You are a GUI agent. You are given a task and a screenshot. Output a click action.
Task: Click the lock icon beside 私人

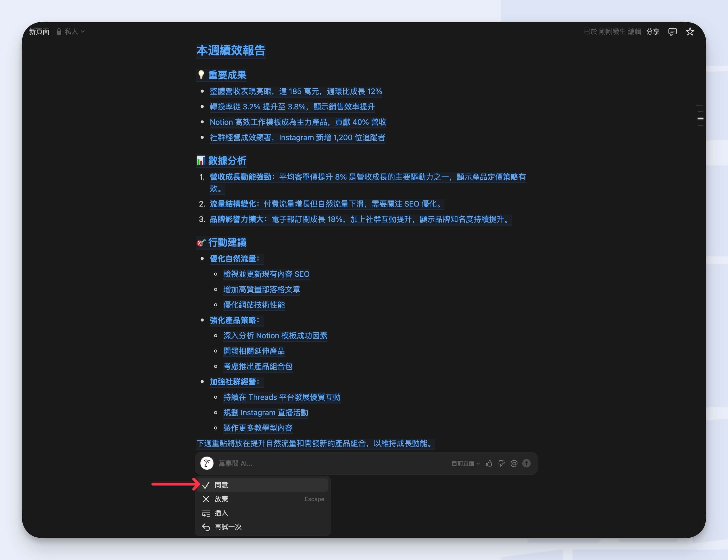coord(59,32)
